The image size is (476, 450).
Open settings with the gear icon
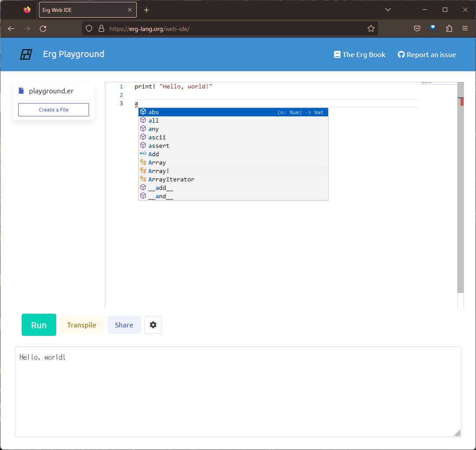[x=153, y=325]
